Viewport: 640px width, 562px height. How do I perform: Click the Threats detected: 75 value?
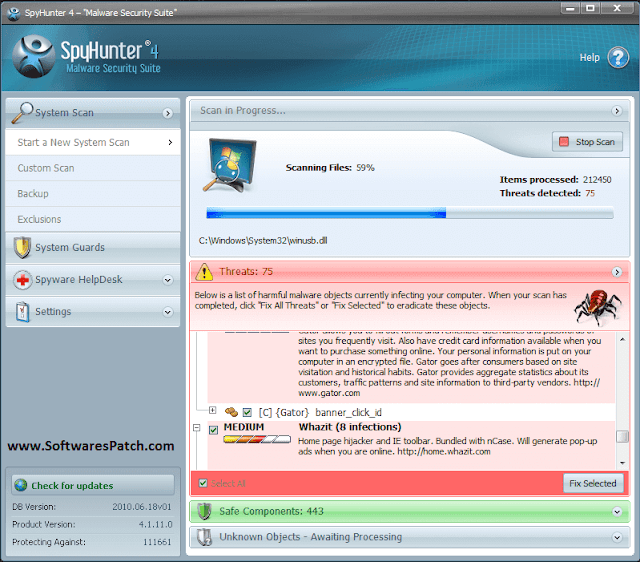[590, 193]
